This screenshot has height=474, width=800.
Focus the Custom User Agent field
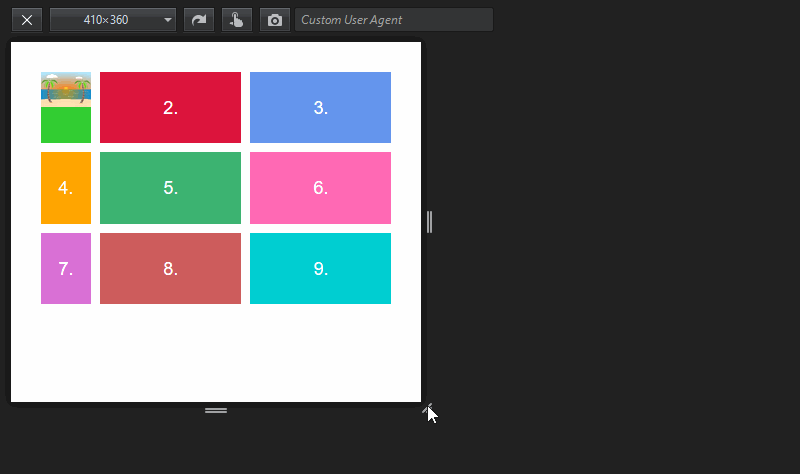(x=394, y=20)
